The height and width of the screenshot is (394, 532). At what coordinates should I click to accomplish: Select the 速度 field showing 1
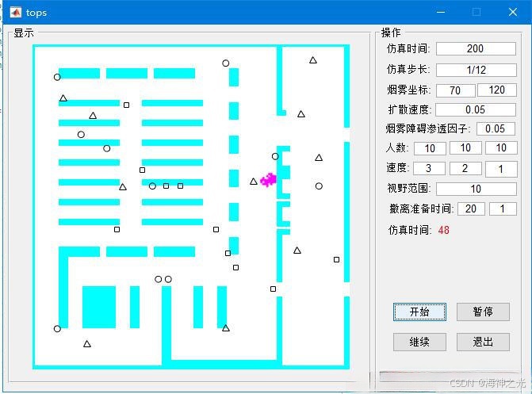(501, 169)
